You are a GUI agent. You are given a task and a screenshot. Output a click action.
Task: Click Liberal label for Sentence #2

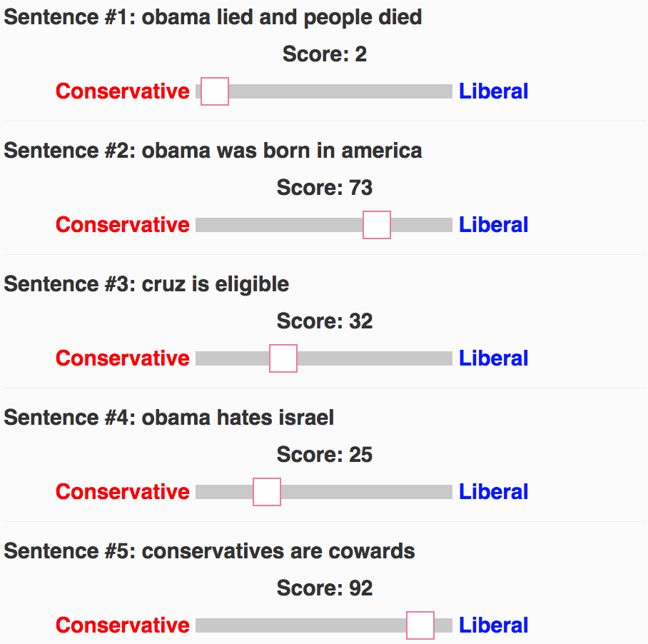(x=493, y=224)
